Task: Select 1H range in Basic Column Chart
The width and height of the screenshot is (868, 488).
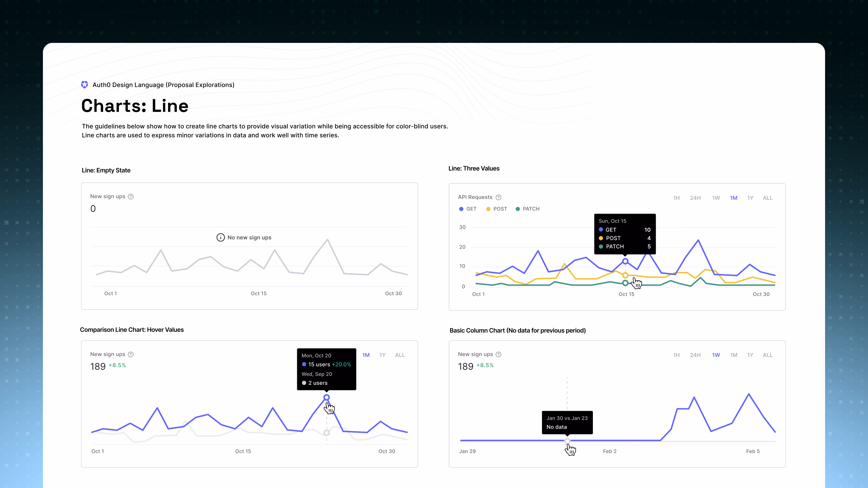Action: (x=676, y=355)
